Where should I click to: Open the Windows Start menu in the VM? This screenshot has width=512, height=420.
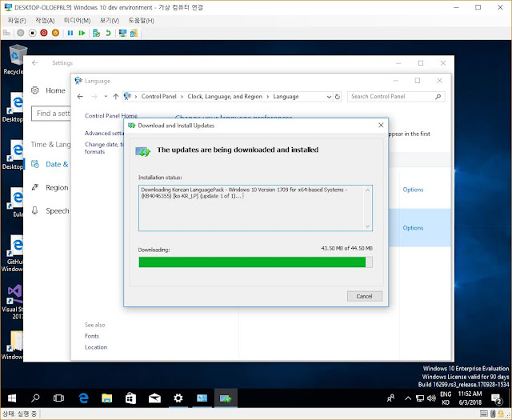[12, 398]
